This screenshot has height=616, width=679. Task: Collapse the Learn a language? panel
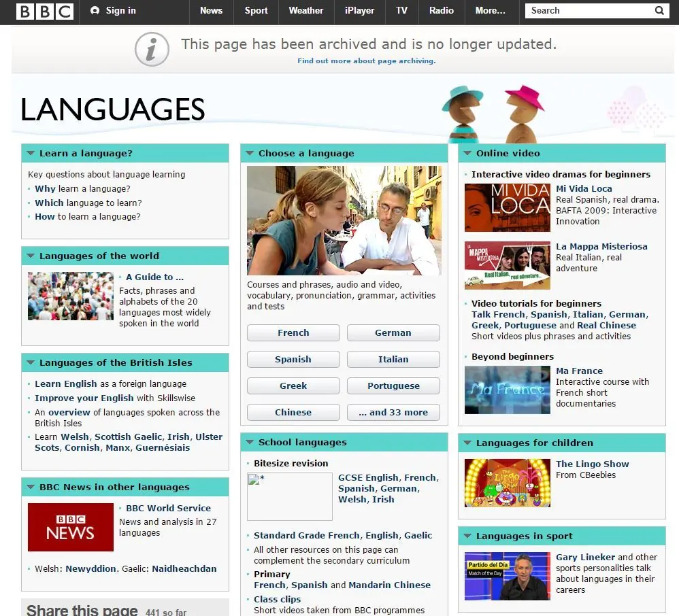[x=31, y=153]
